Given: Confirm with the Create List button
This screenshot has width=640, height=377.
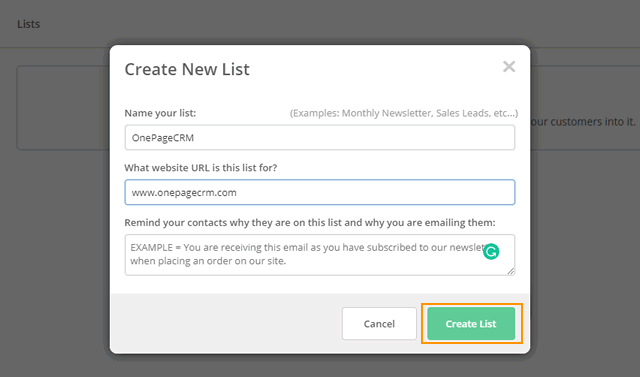Looking at the screenshot, I should (471, 324).
